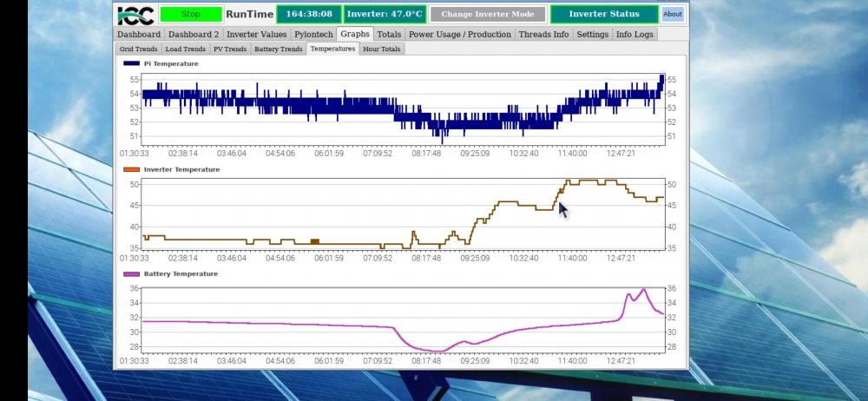Open the About button
The height and width of the screenshot is (401, 868).
click(x=673, y=15)
